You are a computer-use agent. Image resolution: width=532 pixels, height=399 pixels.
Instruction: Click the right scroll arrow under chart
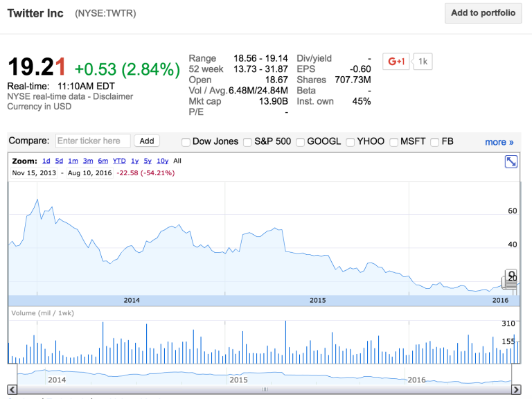[x=517, y=389]
